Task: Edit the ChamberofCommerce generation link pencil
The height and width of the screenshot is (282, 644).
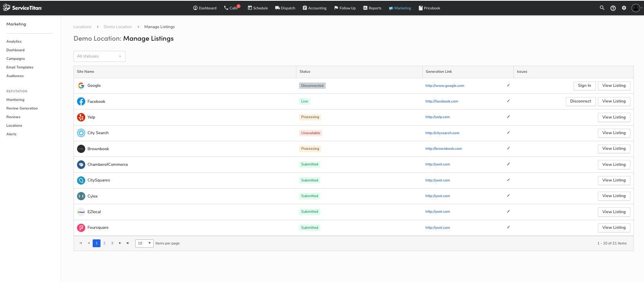Action: coord(508,164)
